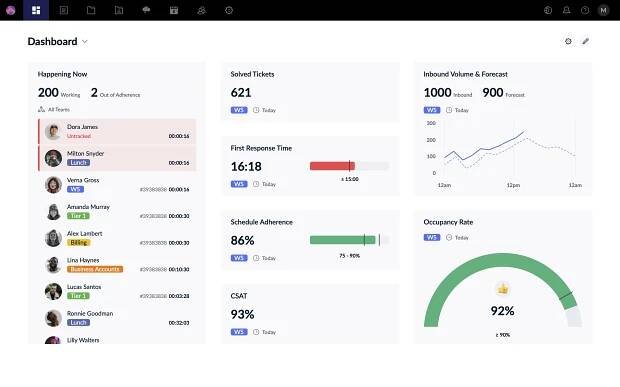Click the 200 Working count
Viewport: 620px width, 387px height.
tap(59, 93)
